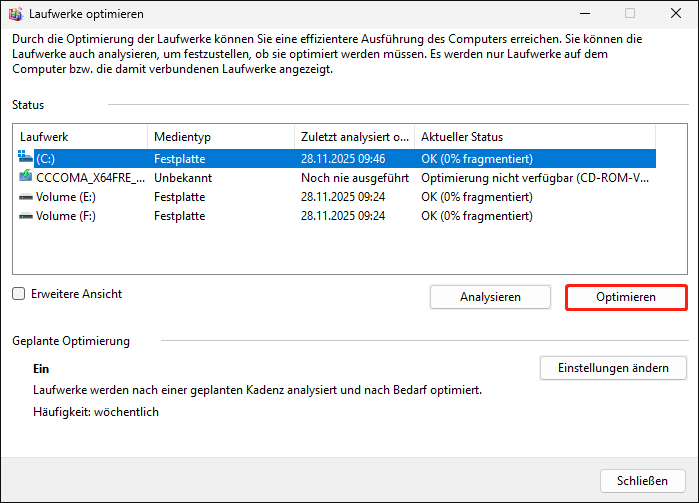Screen dimensions: 699x503
Task: Click the Volume (E:) drive icon
Action: (26, 197)
